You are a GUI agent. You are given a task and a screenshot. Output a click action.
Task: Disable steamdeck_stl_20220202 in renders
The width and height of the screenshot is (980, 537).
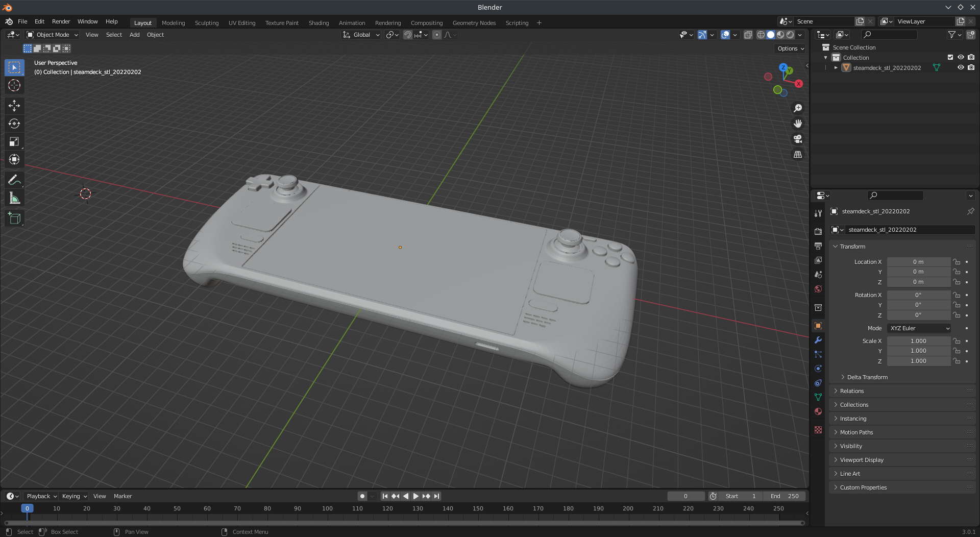(x=971, y=67)
